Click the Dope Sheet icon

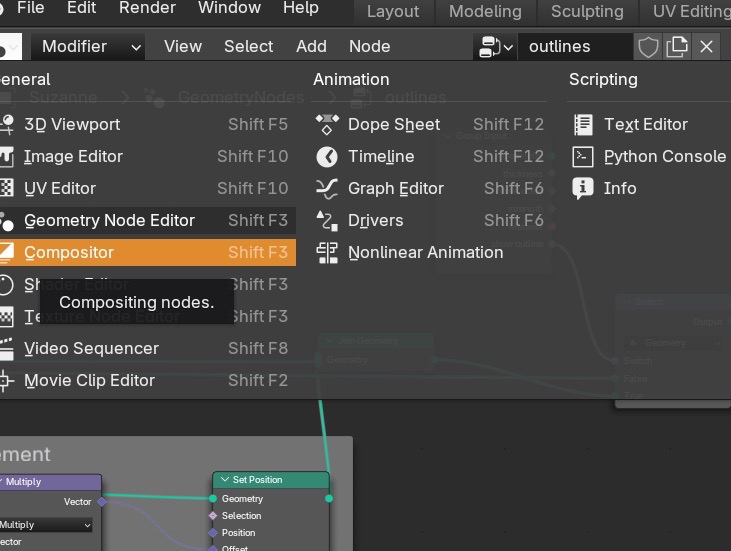tap(327, 124)
